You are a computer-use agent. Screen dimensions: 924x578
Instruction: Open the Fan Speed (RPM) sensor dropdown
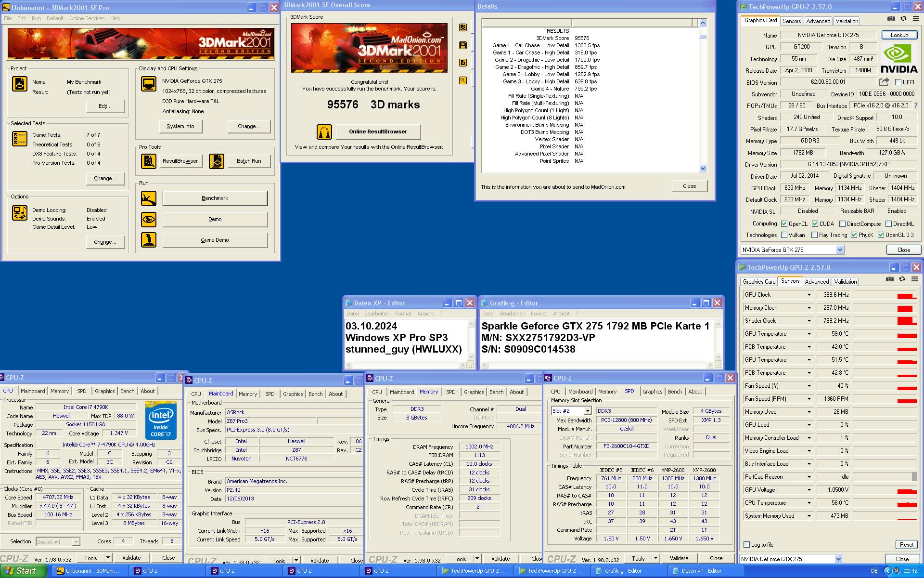(809, 399)
